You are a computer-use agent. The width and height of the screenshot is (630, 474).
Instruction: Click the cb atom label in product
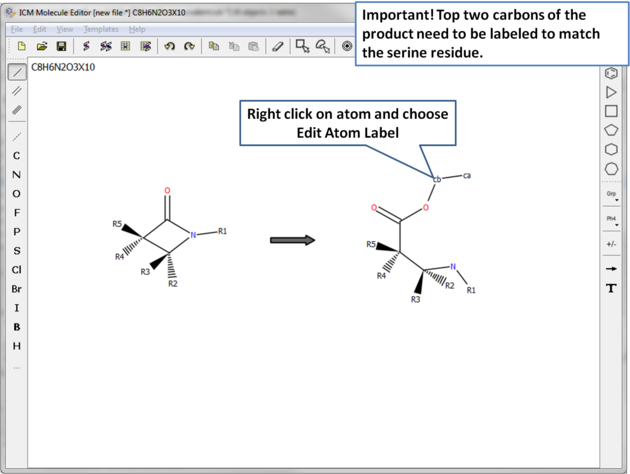coord(436,179)
